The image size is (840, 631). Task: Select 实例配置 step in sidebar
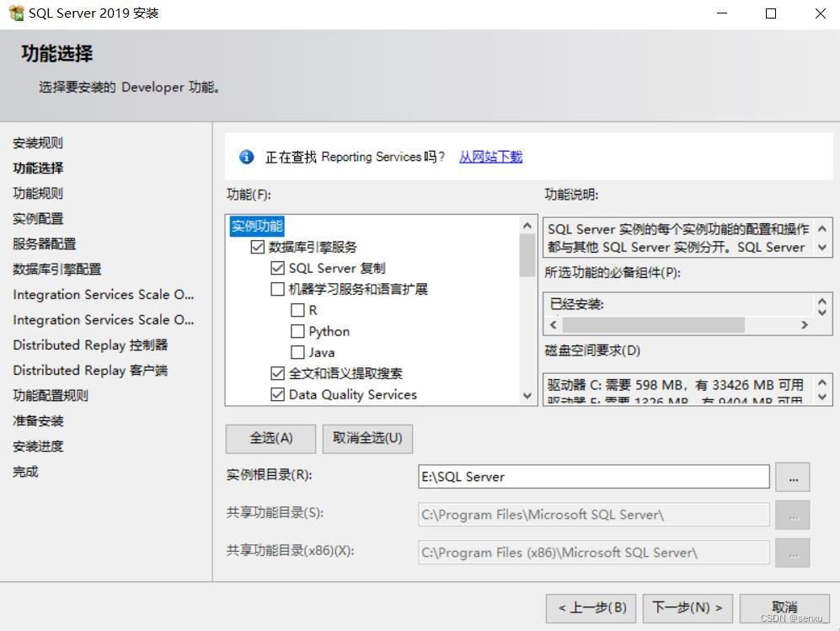click(x=38, y=218)
